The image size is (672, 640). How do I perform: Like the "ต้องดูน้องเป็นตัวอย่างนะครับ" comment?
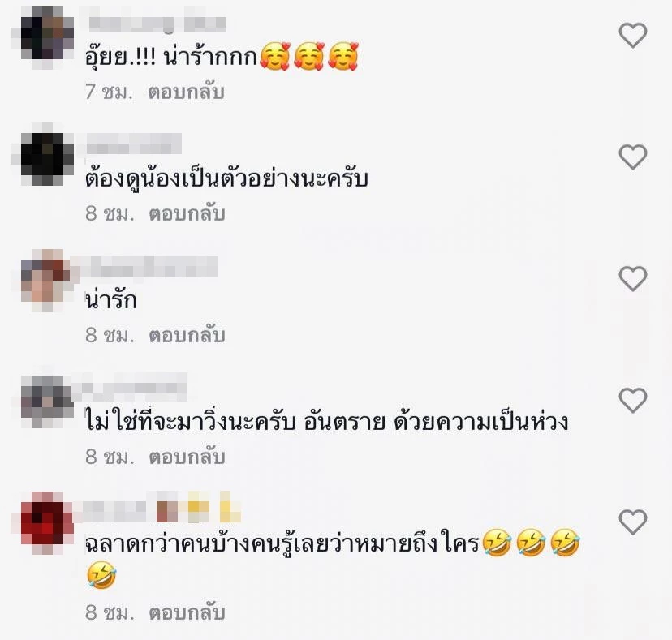click(x=633, y=157)
